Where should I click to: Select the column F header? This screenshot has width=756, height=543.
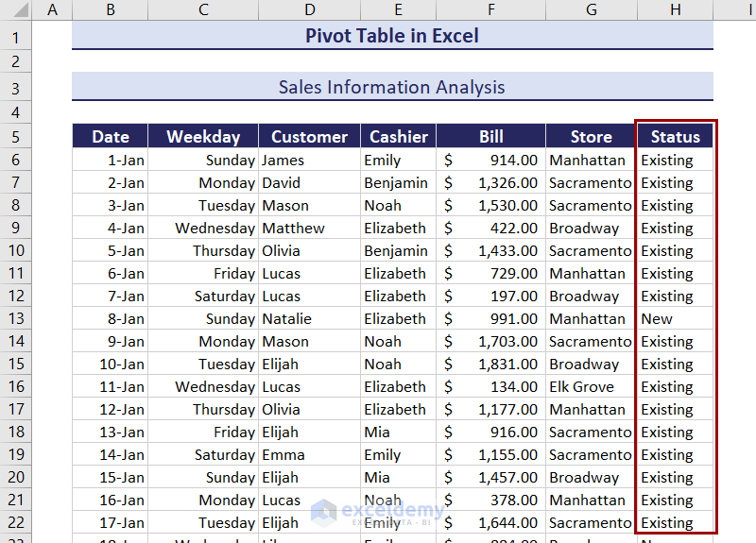pyautogui.click(x=490, y=9)
